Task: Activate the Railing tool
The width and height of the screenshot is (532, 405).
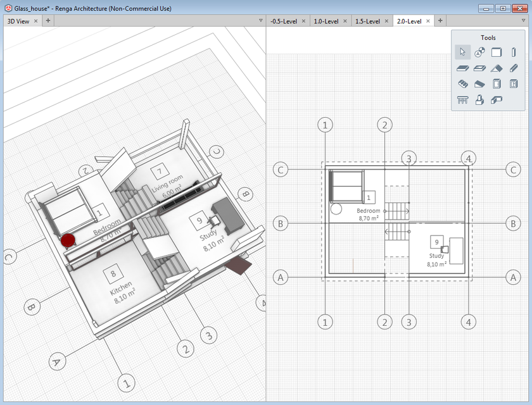Action: pos(463,99)
